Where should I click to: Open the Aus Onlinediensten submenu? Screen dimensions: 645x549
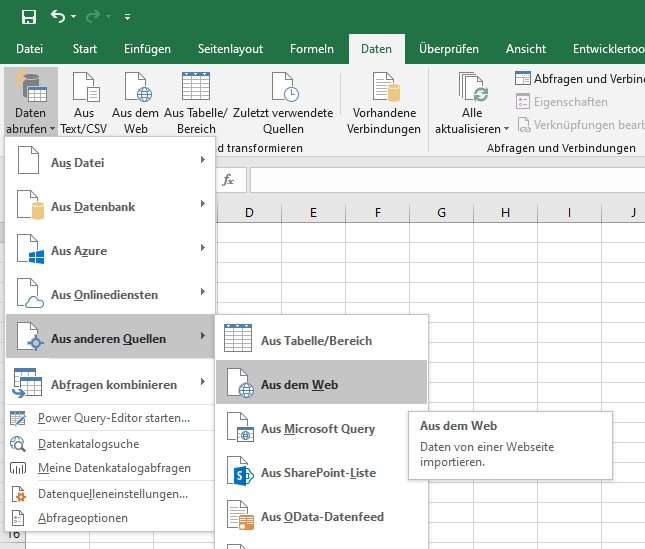tap(110, 294)
